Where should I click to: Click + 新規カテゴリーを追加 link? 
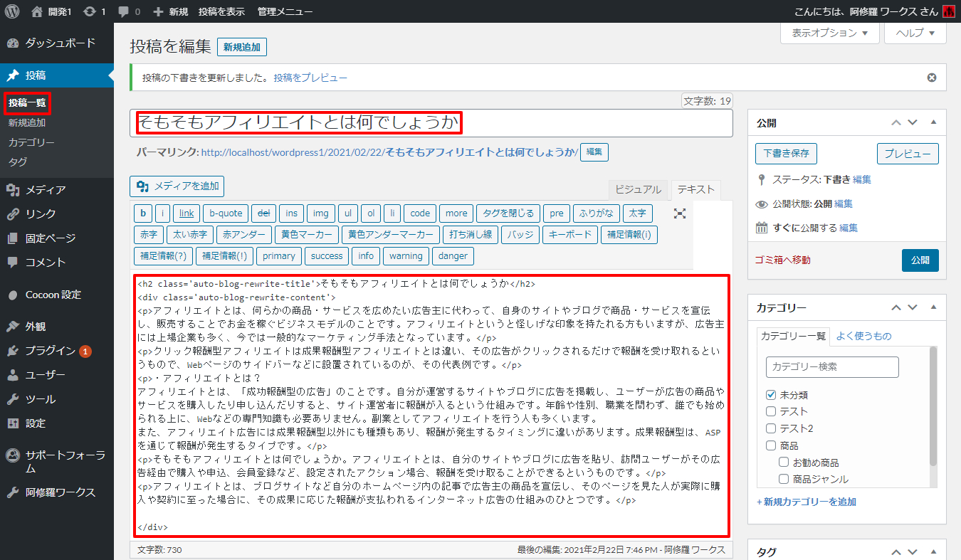pos(807,502)
